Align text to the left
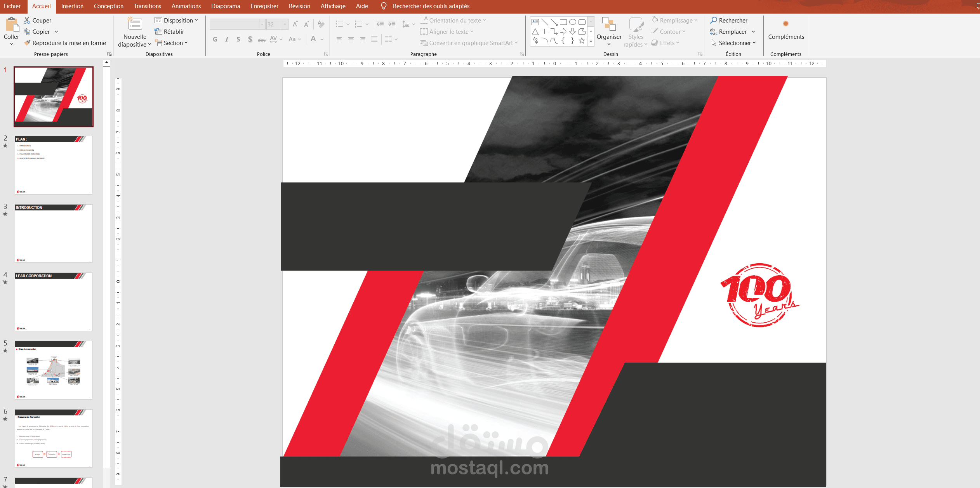This screenshot has height=488, width=980. click(339, 39)
